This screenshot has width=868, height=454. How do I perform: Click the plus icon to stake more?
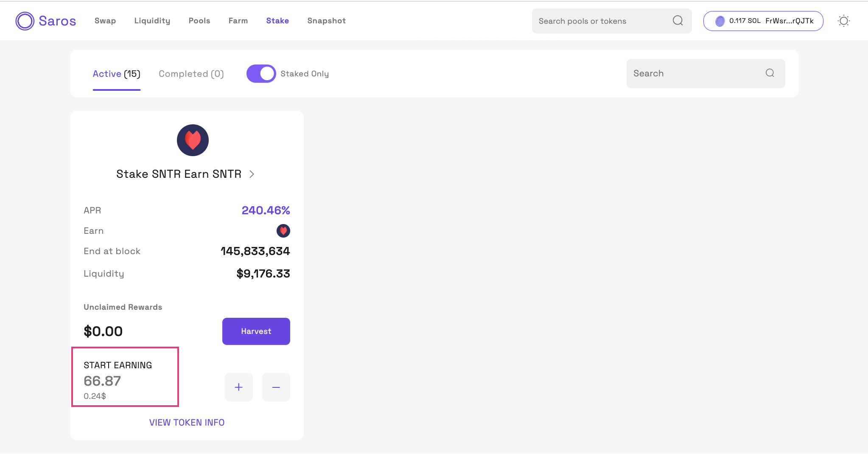[x=239, y=387]
